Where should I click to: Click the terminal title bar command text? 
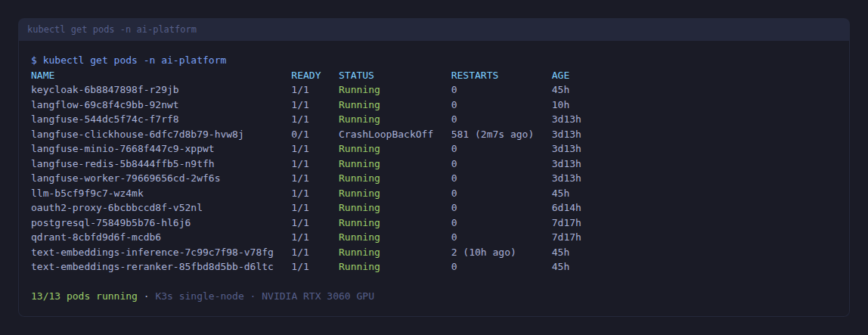click(x=112, y=29)
